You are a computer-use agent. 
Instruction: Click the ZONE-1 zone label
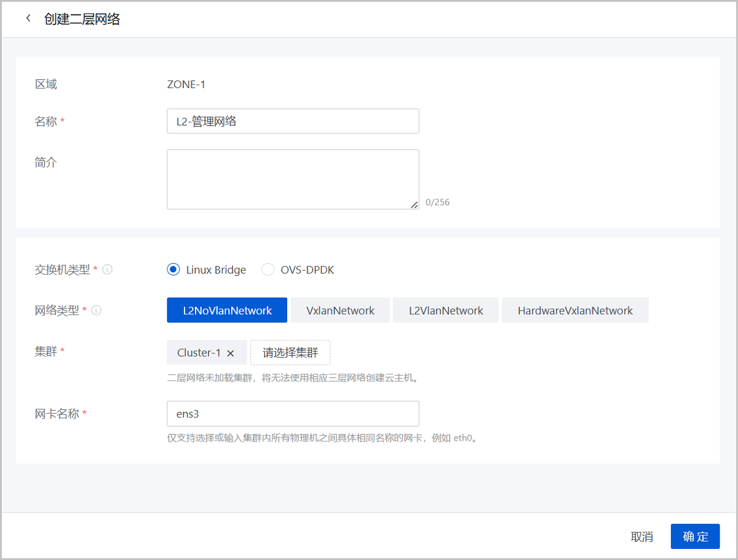[x=186, y=84]
